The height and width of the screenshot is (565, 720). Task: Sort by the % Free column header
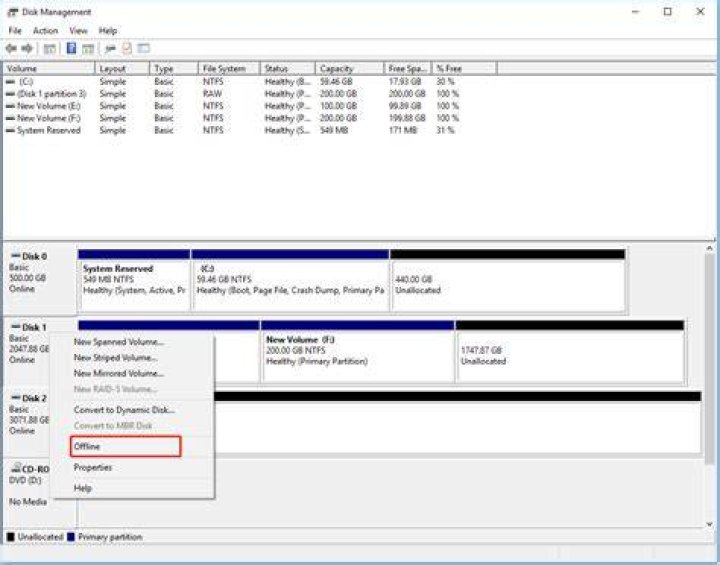click(x=464, y=68)
